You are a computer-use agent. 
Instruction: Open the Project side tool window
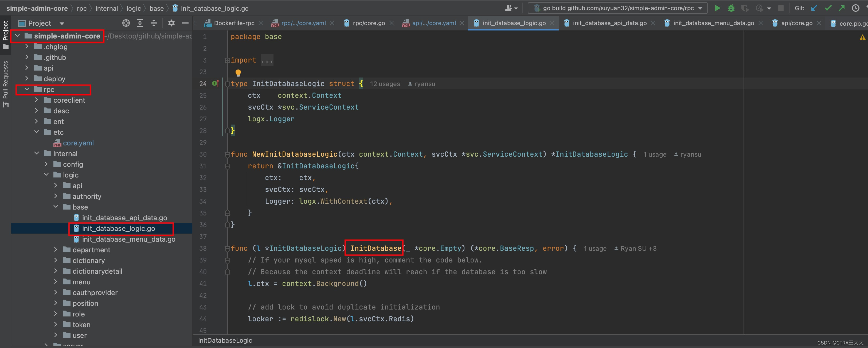pos(5,34)
